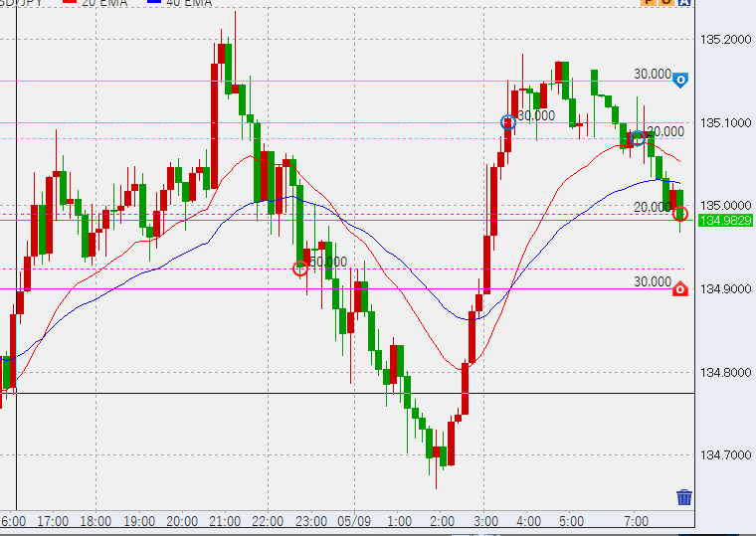Select the blue circle marker labeled 20,000

[x=638, y=137]
